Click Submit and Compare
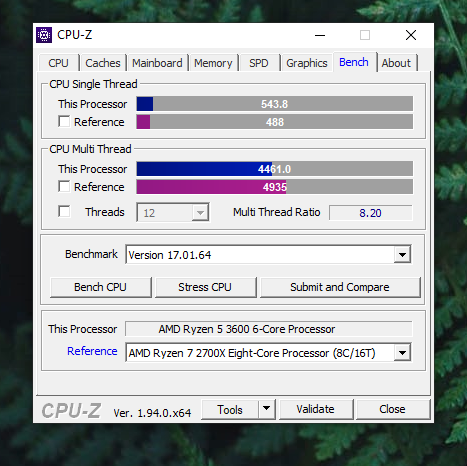The image size is (467, 466). coord(340,287)
